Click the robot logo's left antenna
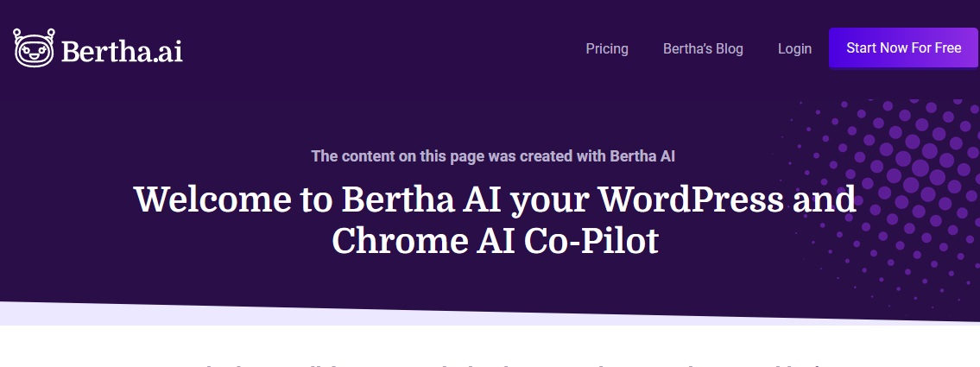 (17, 33)
